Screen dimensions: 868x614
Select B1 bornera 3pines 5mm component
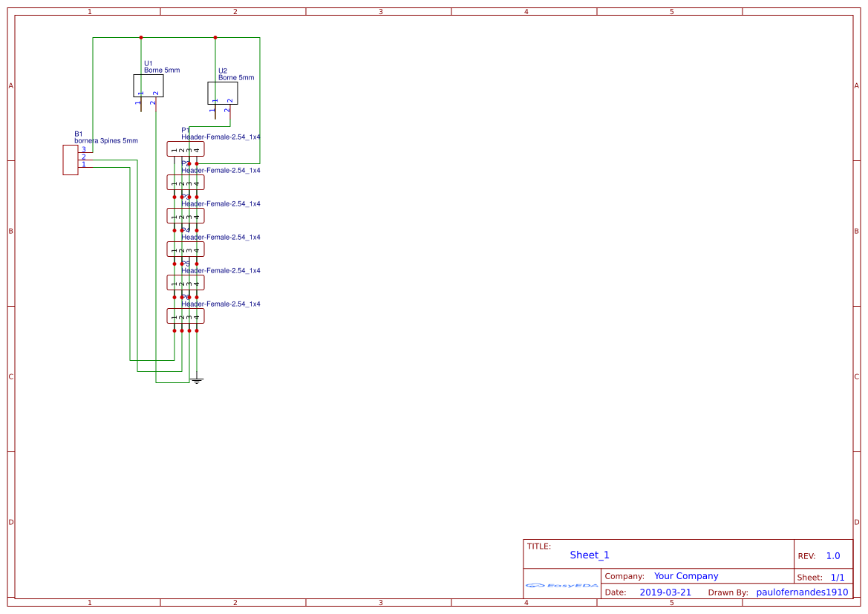(x=69, y=160)
